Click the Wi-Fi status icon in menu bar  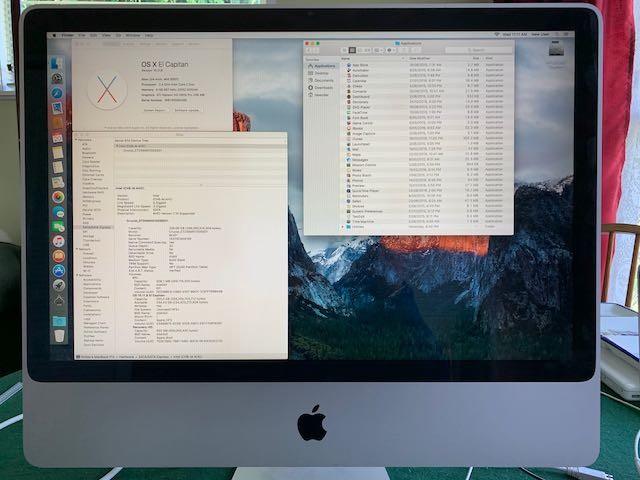pos(497,35)
